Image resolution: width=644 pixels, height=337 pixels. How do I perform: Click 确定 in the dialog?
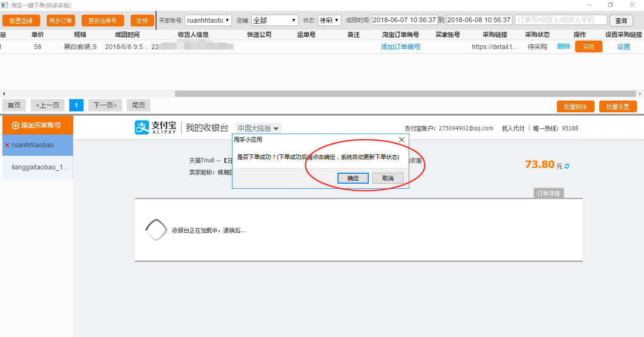(353, 178)
